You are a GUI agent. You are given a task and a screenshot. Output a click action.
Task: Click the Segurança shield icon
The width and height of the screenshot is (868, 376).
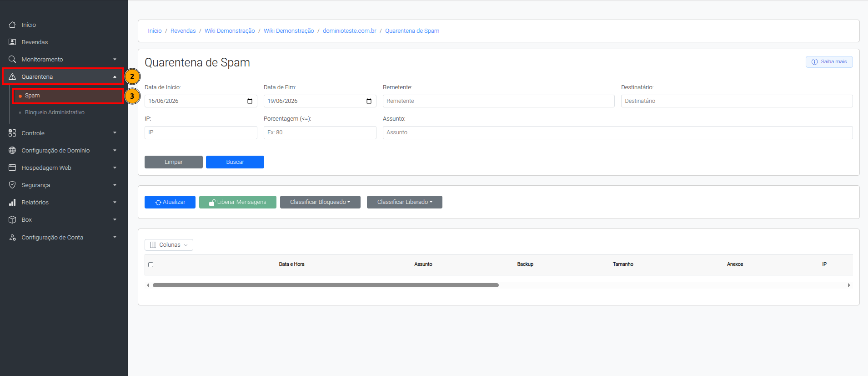point(12,185)
